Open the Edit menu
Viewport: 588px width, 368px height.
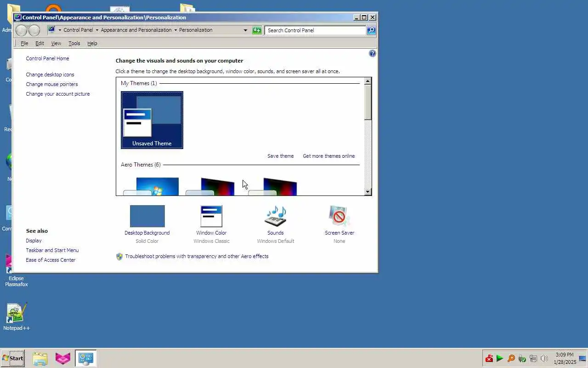pos(40,43)
